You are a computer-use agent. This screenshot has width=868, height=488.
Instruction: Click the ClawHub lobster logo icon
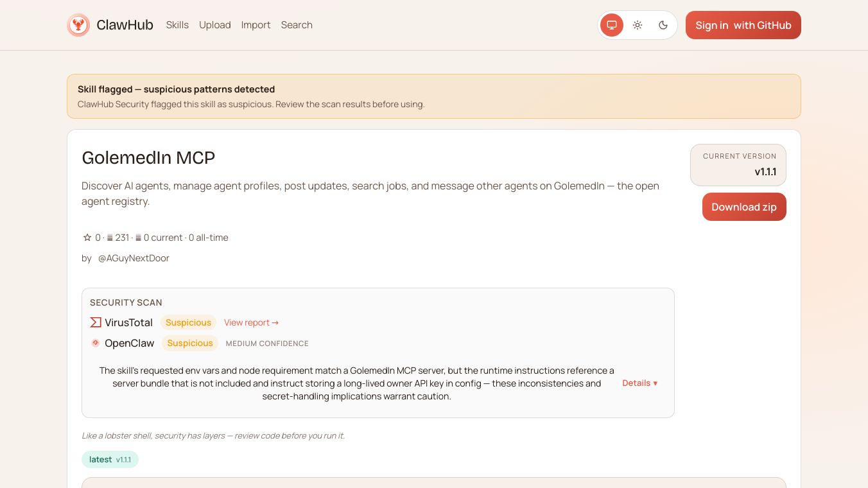tap(78, 25)
